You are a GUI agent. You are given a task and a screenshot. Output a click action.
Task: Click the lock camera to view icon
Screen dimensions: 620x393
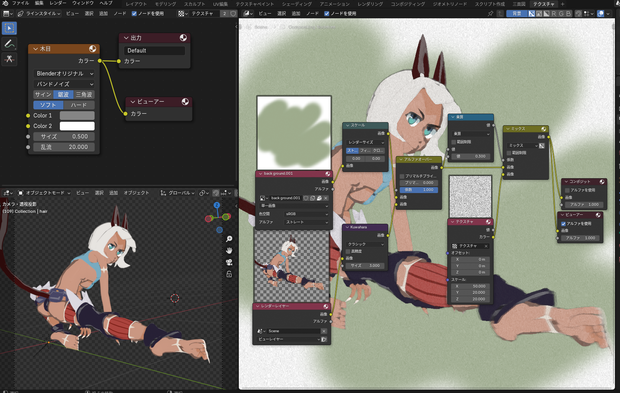pyautogui.click(x=229, y=274)
